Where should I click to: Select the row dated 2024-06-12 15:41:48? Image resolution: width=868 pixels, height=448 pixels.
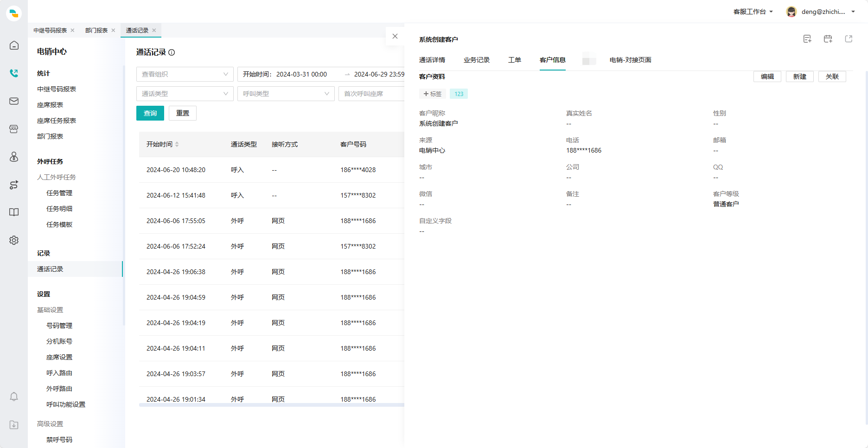(x=272, y=195)
